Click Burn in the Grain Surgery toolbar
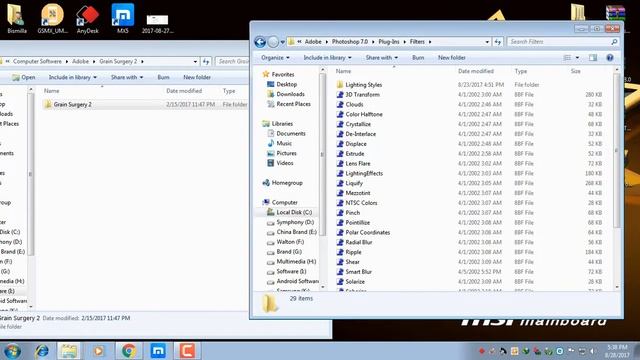This screenshot has width=640, height=360. pyautogui.click(x=163, y=77)
